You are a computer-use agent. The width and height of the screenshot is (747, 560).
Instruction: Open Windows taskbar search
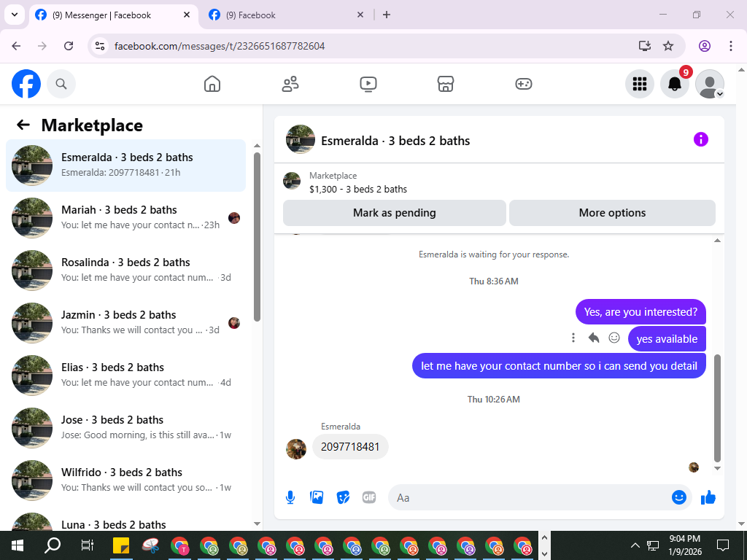pyautogui.click(x=53, y=545)
